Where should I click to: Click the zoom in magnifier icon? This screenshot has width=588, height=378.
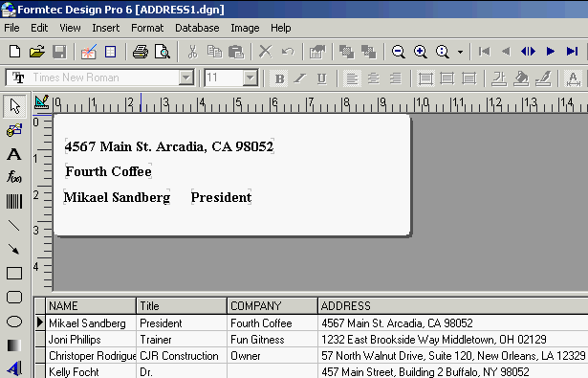point(421,52)
